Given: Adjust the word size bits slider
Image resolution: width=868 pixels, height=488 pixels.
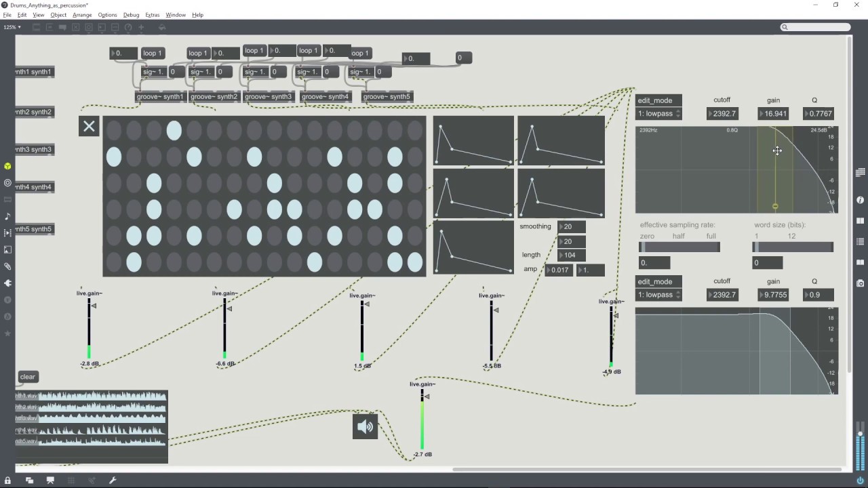Looking at the screenshot, I should [x=793, y=247].
